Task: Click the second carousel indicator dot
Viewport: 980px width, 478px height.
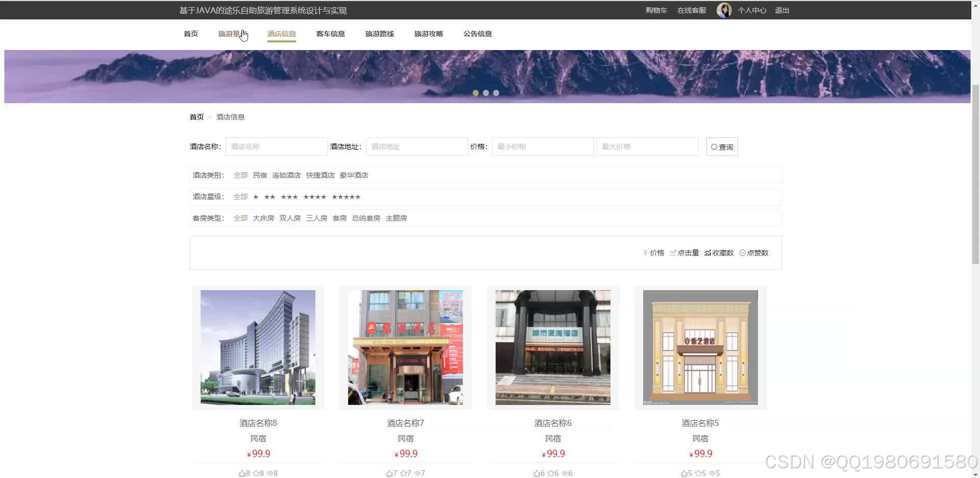Action: pos(486,93)
